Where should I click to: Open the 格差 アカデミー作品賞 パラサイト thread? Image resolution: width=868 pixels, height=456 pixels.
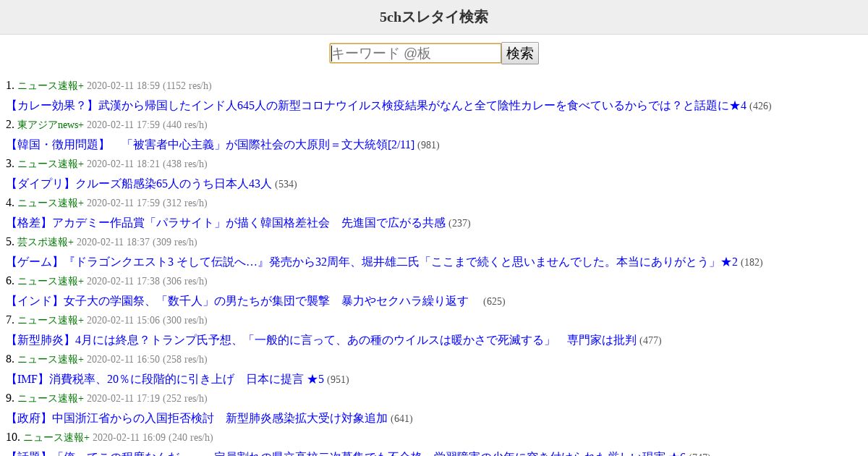point(226,223)
